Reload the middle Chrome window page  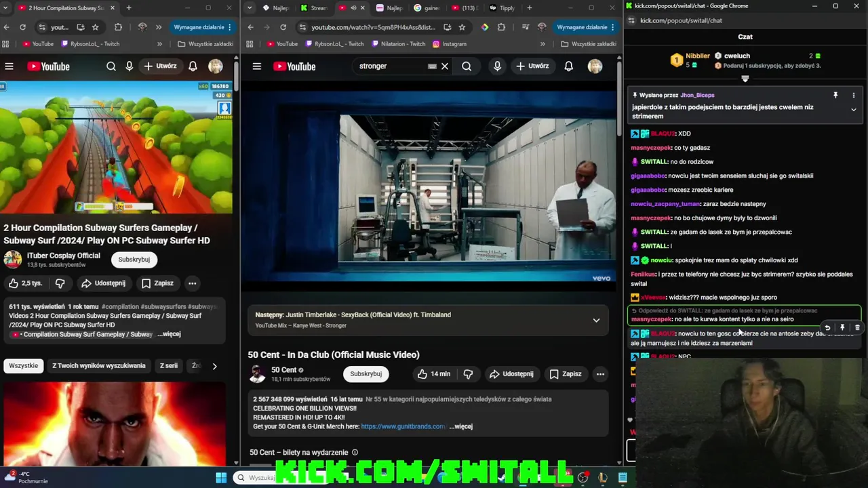(283, 27)
